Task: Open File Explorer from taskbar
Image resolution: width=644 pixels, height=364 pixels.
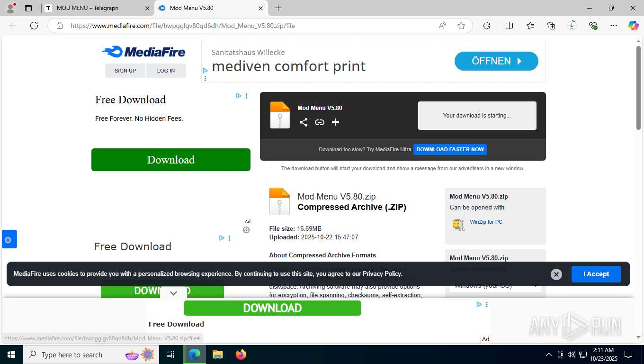Action: click(x=217, y=355)
